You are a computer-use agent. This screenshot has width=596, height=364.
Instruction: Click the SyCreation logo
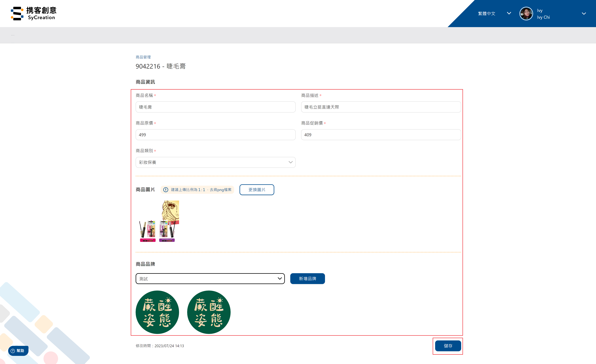coord(34,14)
